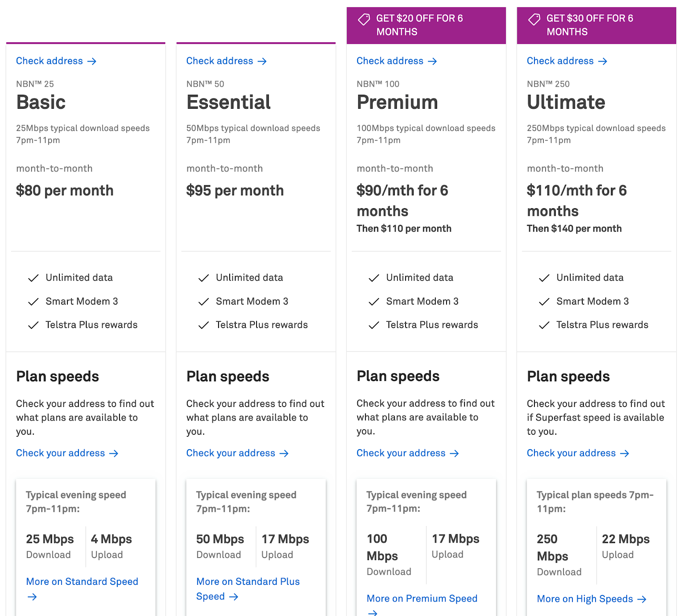The height and width of the screenshot is (616, 683).
Task: Select the Smart Modem 3 checkmark under Premium
Action: click(x=374, y=302)
